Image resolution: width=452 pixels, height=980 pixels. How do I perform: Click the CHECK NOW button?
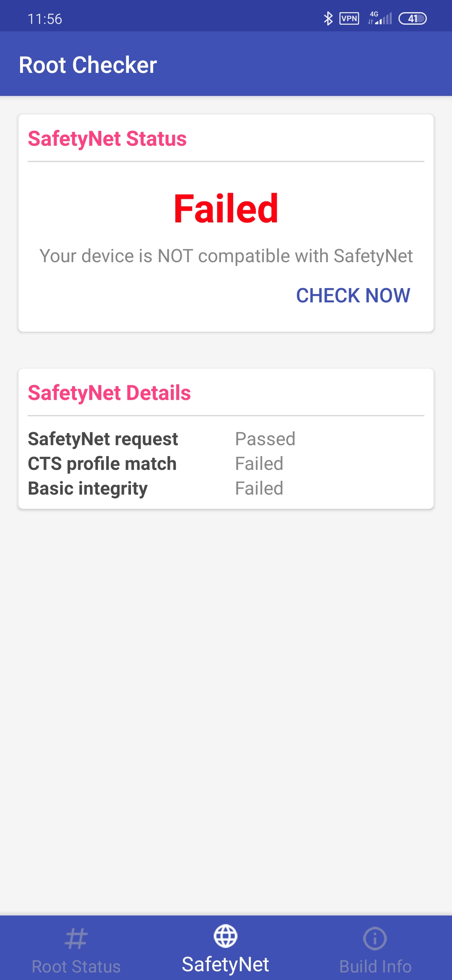tap(353, 295)
